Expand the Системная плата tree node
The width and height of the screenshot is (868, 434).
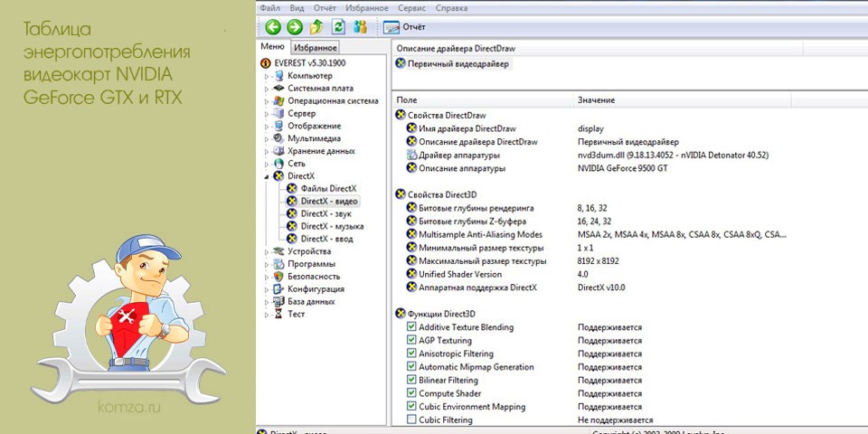tap(266, 89)
